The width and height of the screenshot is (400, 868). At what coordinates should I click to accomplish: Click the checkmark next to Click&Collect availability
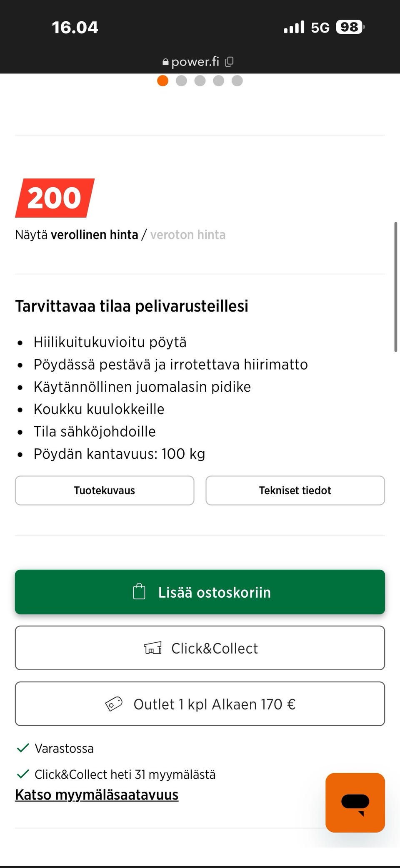pos(23,774)
